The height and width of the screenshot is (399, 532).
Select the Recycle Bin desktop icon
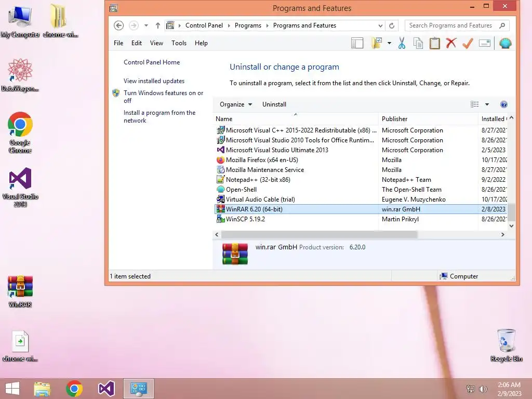[506, 345]
